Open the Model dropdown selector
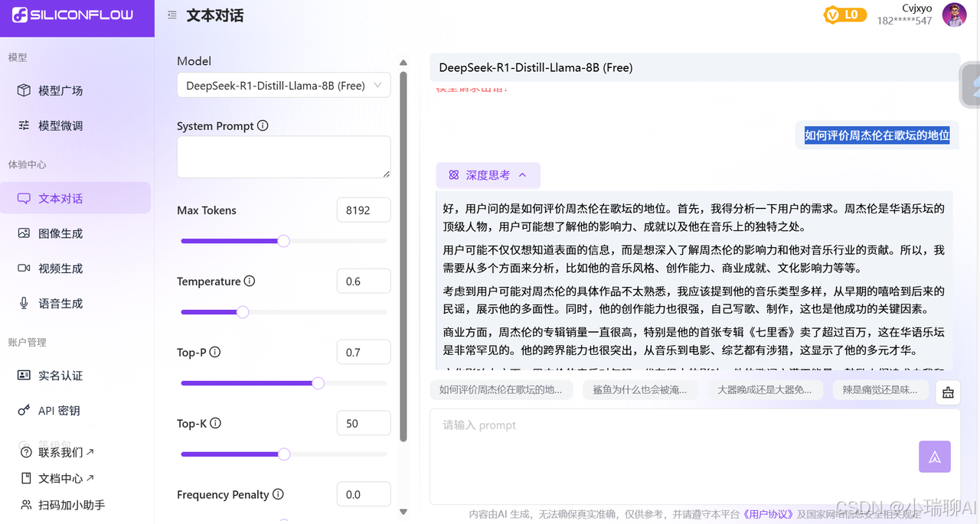980x524 pixels. pyautogui.click(x=283, y=86)
